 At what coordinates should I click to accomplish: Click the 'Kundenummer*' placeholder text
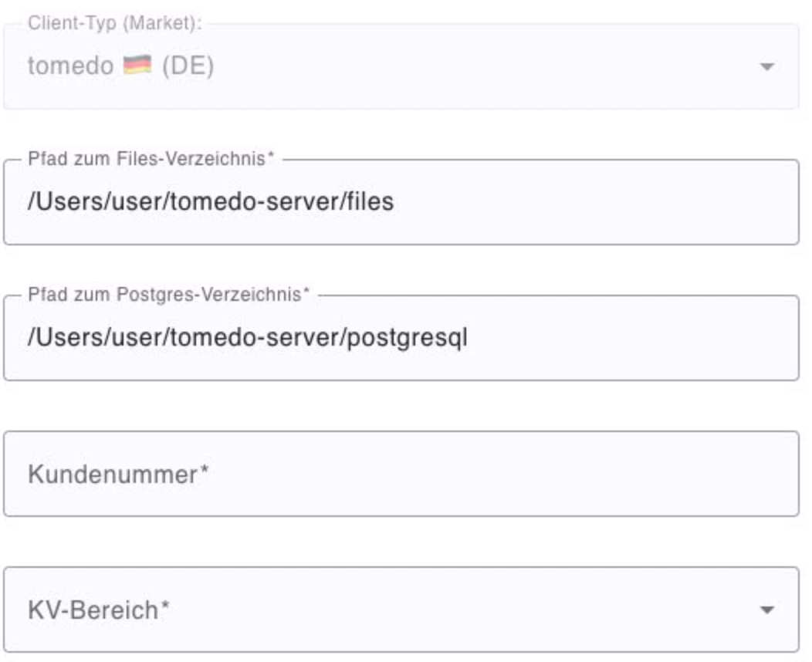point(118,474)
